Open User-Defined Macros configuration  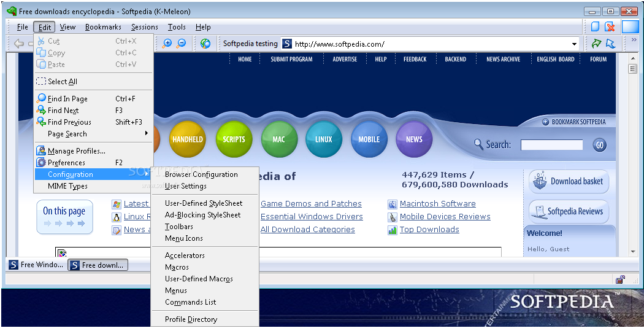pyautogui.click(x=205, y=279)
